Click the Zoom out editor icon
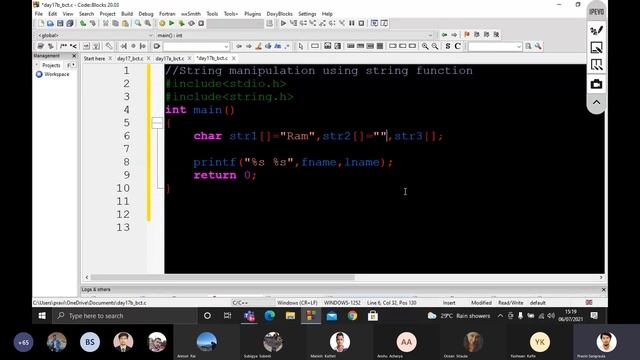Image resolution: width=640 pixels, height=360 pixels. (435, 47)
